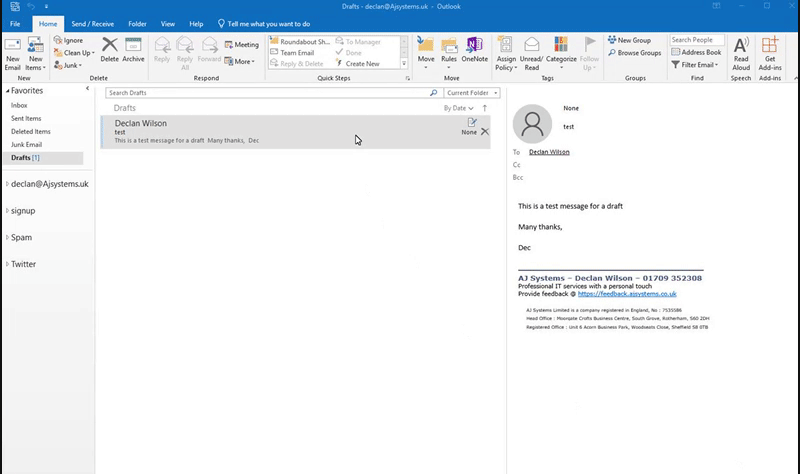800x474 pixels.
Task: Click the Delete ribbon button
Action: (x=109, y=49)
